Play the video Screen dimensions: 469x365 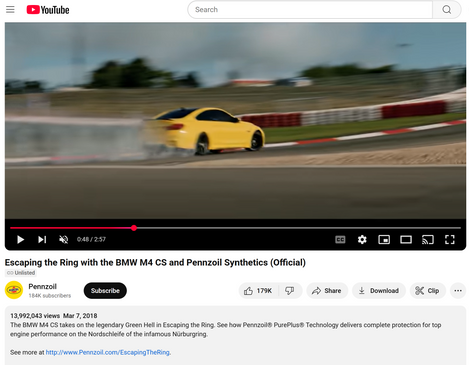(x=20, y=239)
